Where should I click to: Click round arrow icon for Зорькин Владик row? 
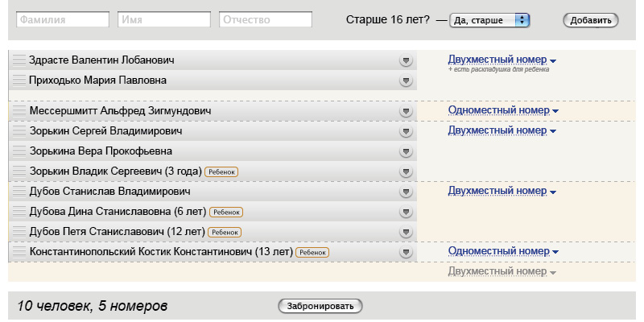click(x=406, y=171)
